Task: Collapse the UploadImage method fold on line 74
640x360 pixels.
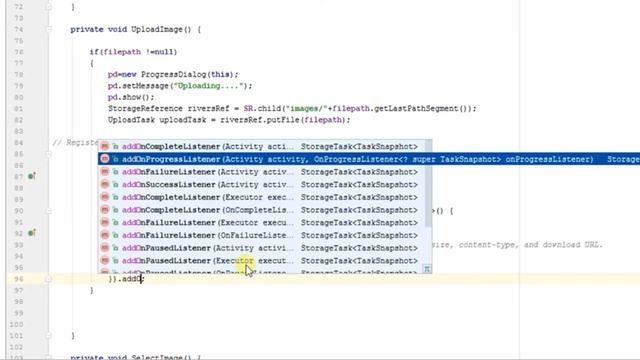Action: click(x=49, y=29)
